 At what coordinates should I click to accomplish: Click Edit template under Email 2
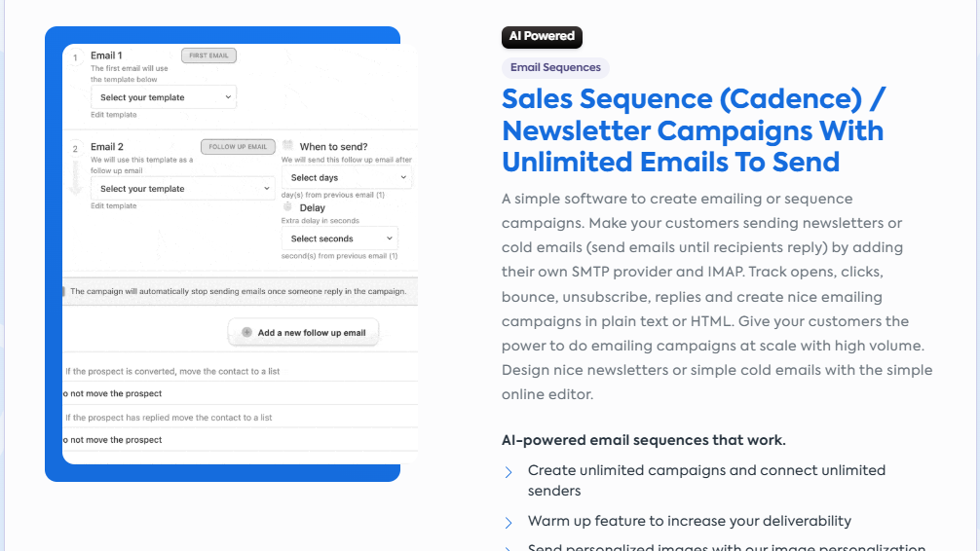114,206
